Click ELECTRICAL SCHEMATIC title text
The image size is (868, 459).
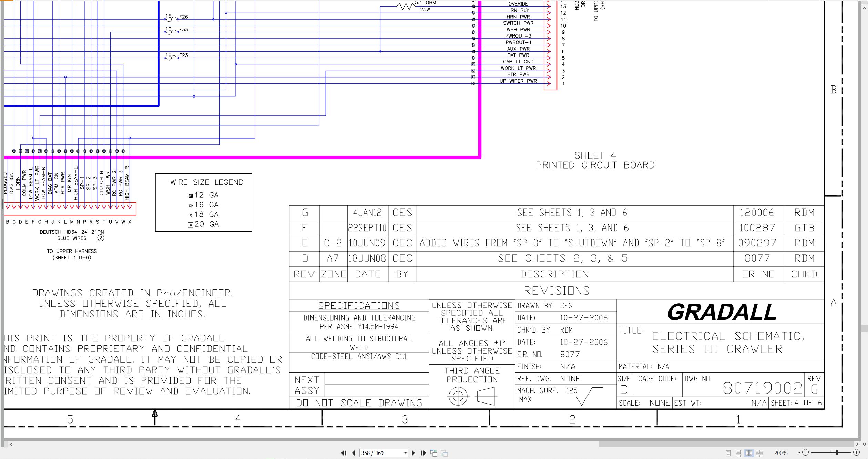[728, 336]
